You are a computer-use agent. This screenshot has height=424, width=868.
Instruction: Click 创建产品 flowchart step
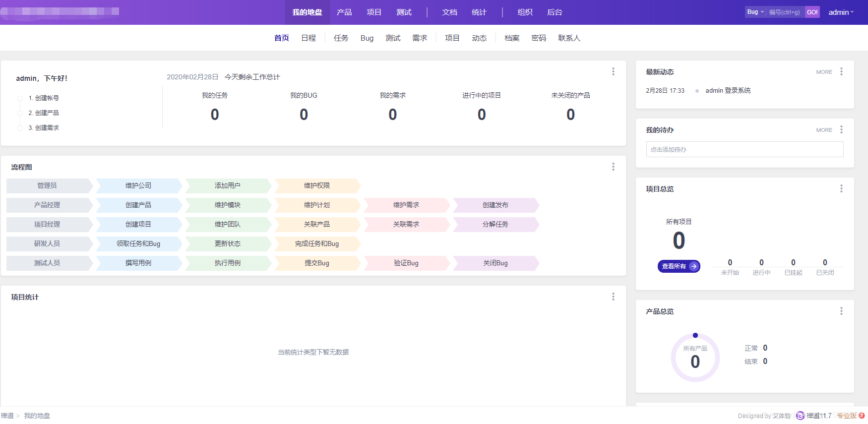[138, 205]
